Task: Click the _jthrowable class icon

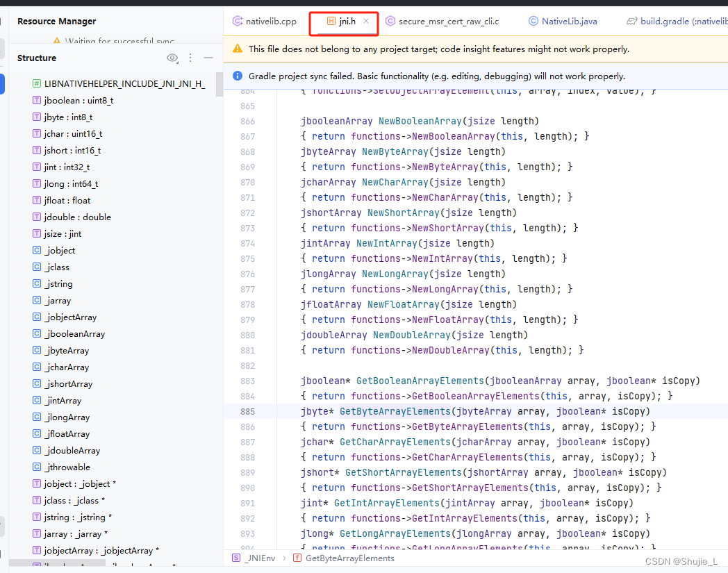Action: [37, 467]
